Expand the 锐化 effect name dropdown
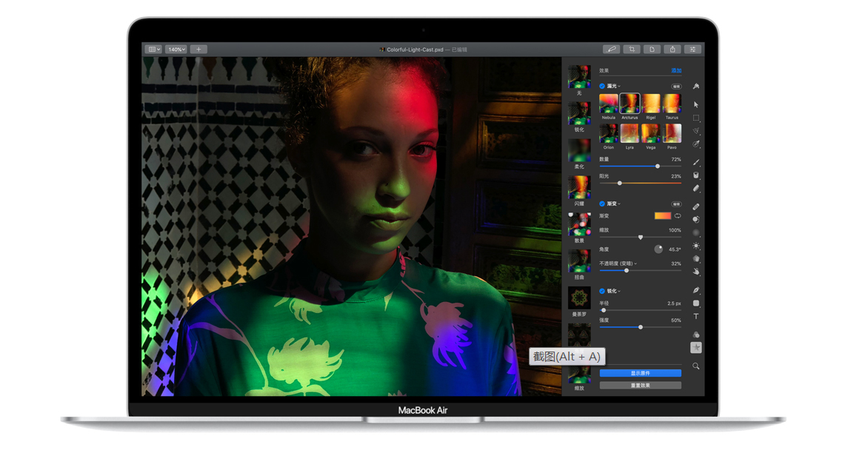 pos(613,292)
